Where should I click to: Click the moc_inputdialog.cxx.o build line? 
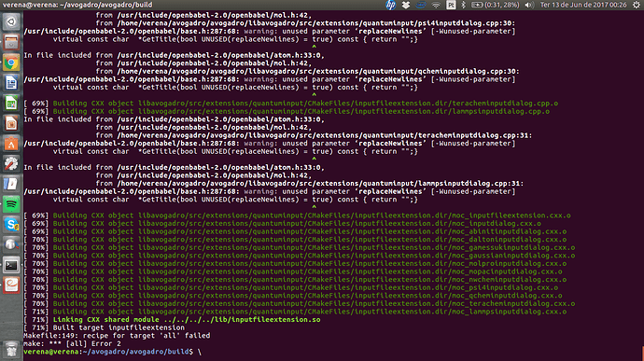[x=282, y=224]
